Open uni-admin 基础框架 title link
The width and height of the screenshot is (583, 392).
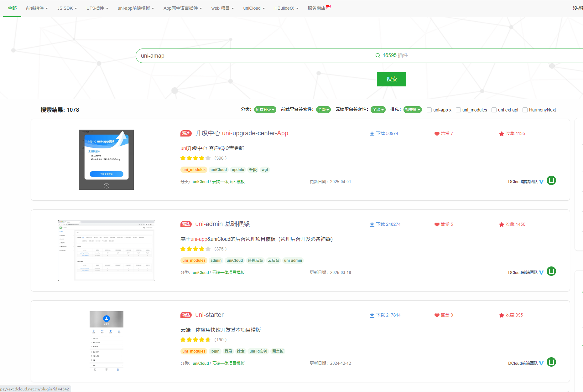[x=222, y=224]
